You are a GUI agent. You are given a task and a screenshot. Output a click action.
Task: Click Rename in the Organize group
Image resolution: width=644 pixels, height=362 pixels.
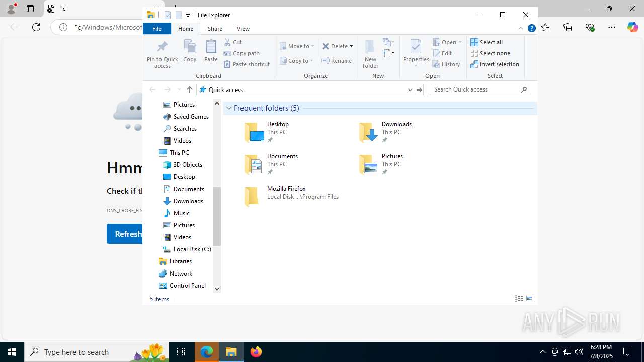tap(337, 61)
